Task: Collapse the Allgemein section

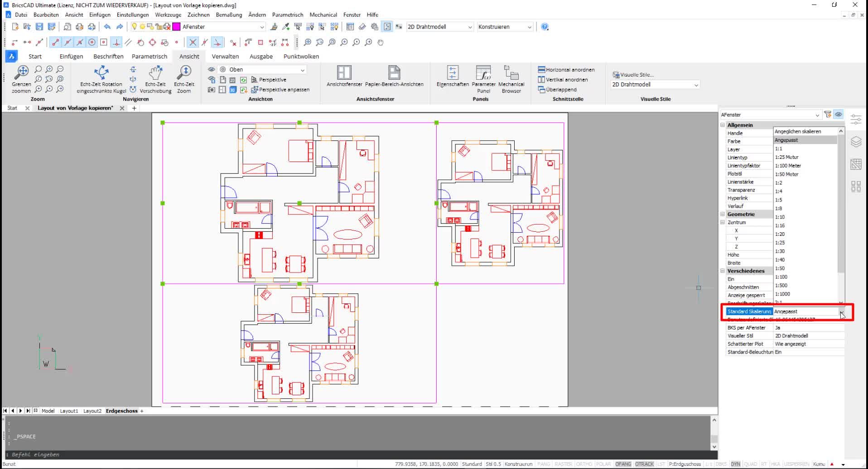Action: click(723, 125)
